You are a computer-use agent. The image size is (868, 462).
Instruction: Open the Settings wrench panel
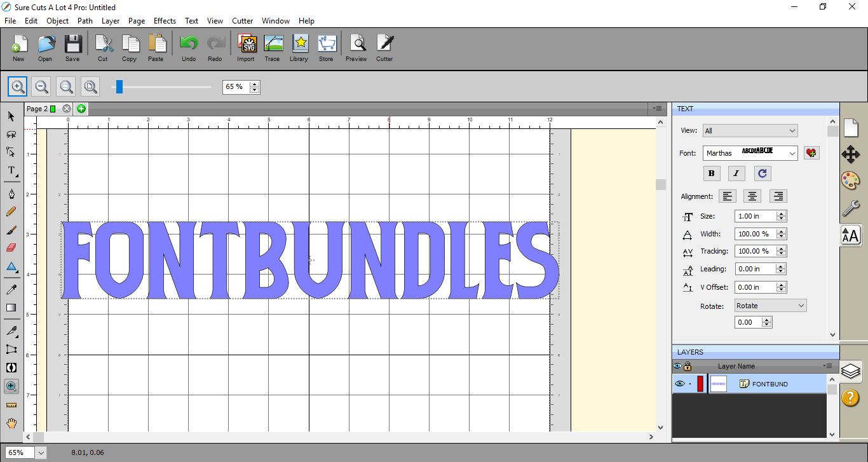coord(850,208)
